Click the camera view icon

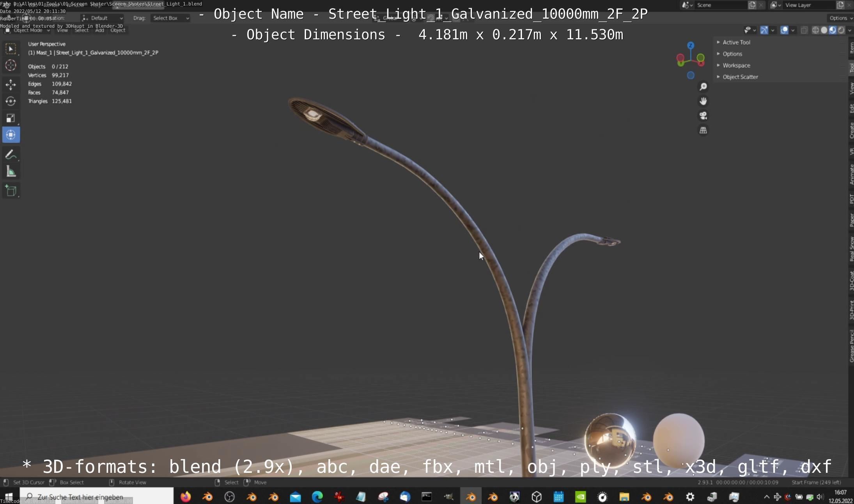click(x=703, y=116)
